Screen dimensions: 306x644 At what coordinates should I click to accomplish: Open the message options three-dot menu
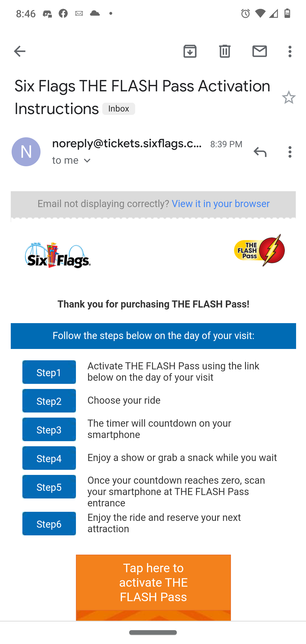pos(290,152)
